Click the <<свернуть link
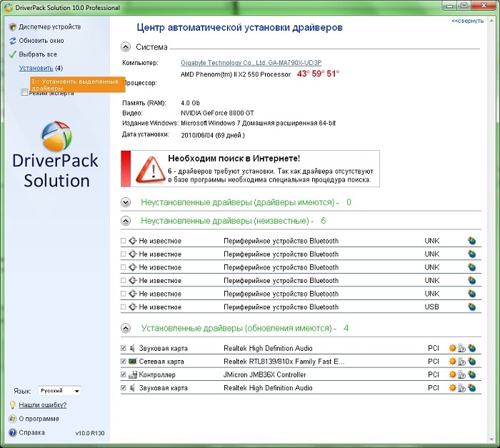 coord(467,21)
